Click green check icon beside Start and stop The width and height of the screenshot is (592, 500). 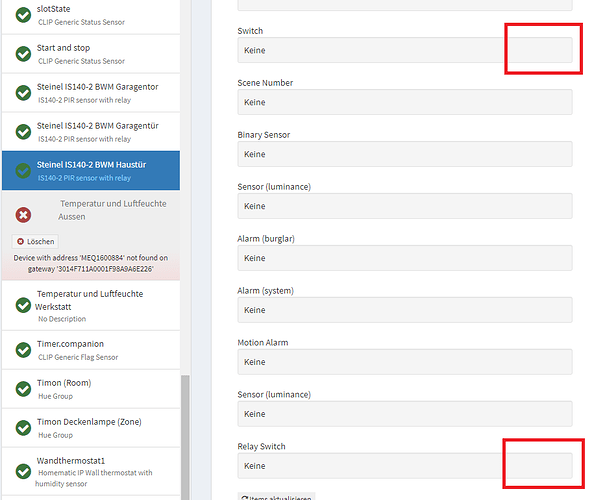click(x=23, y=54)
